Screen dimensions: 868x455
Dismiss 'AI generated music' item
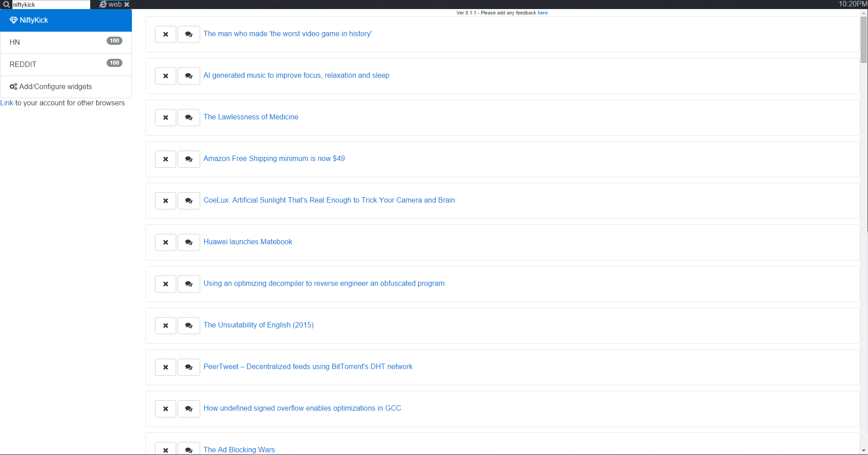point(166,76)
